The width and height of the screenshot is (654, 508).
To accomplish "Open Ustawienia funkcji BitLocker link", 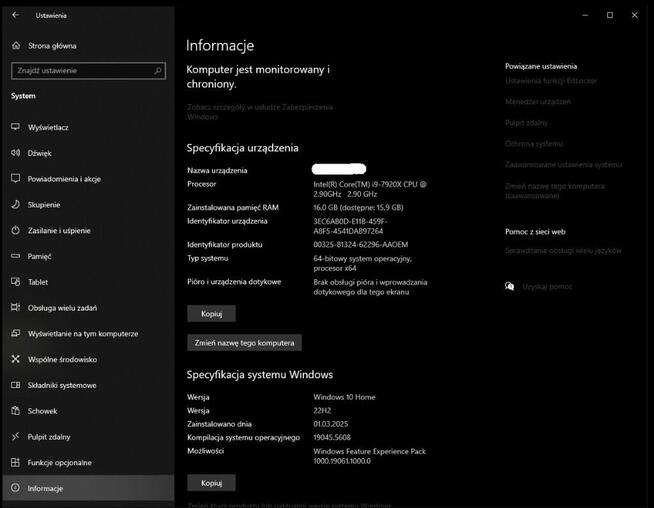I will pos(551,80).
